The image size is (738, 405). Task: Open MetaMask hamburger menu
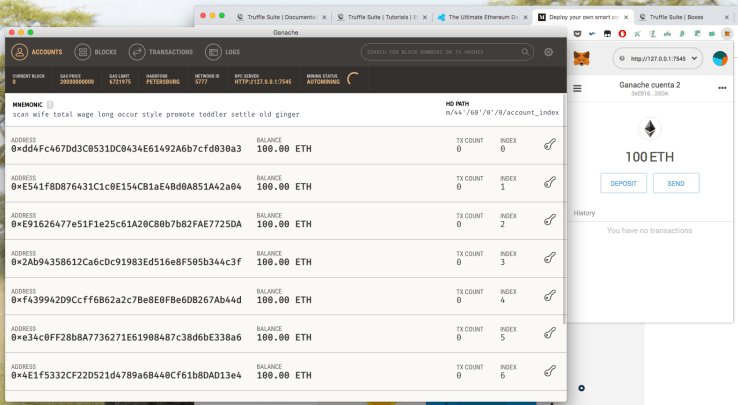(577, 87)
